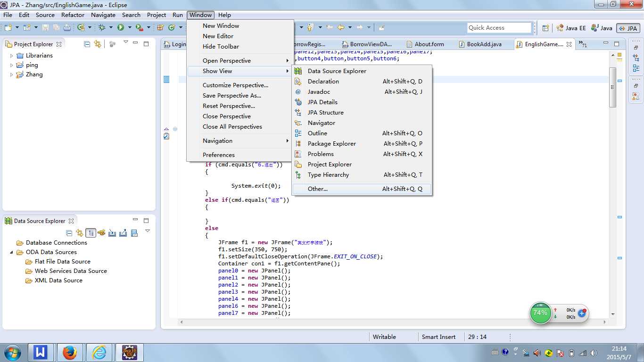Open the Firefox taskbar icon
This screenshot has height=362, width=644.
[70, 352]
